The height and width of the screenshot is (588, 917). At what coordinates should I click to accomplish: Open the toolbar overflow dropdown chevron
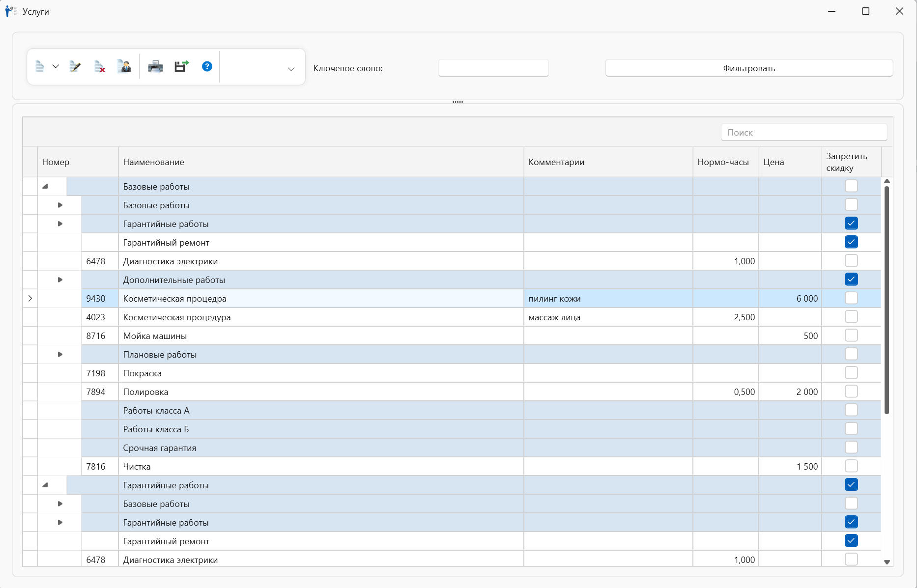pos(291,69)
